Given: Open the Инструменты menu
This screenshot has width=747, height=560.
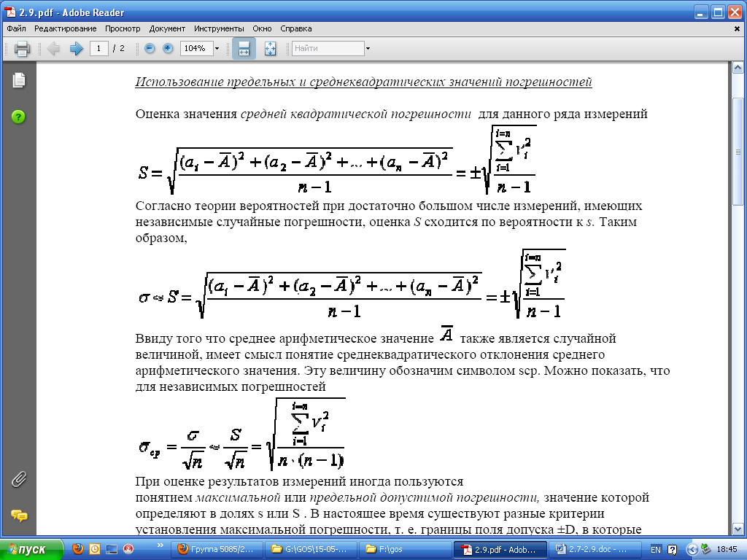Looking at the screenshot, I should tap(219, 28).
